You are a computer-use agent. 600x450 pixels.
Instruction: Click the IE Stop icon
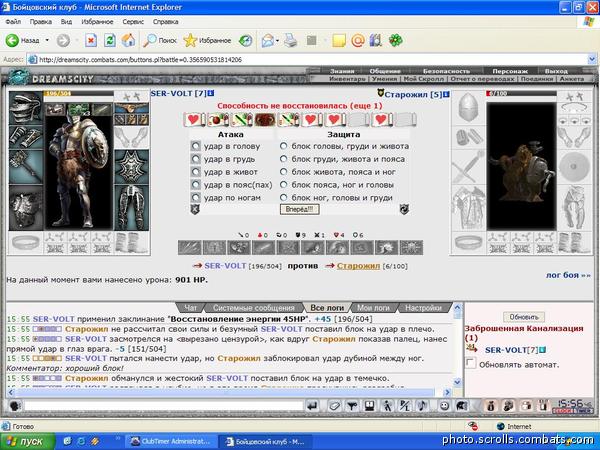(91, 40)
